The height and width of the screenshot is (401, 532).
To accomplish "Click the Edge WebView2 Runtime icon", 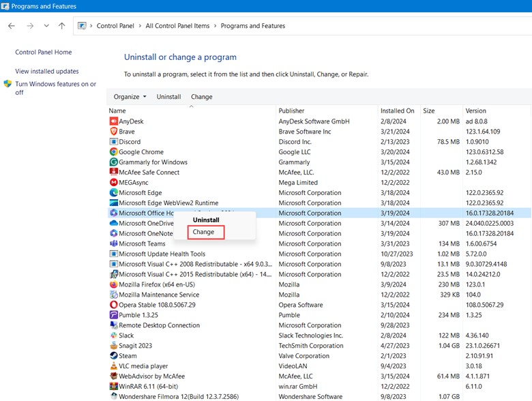I will (114, 203).
